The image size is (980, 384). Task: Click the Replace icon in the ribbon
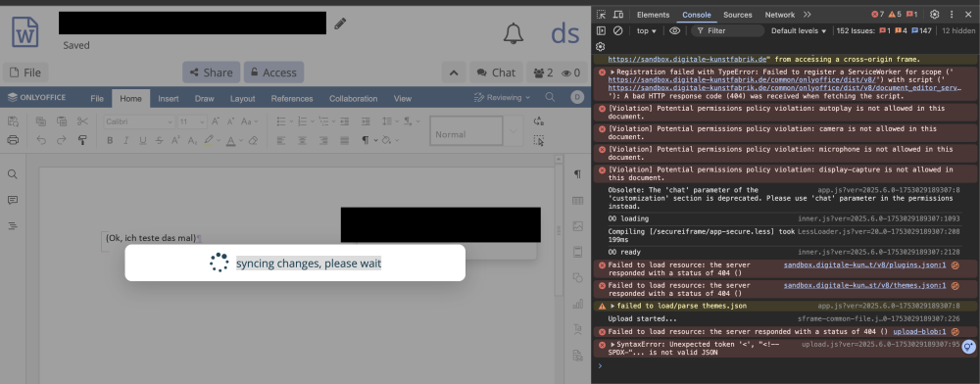point(539,121)
